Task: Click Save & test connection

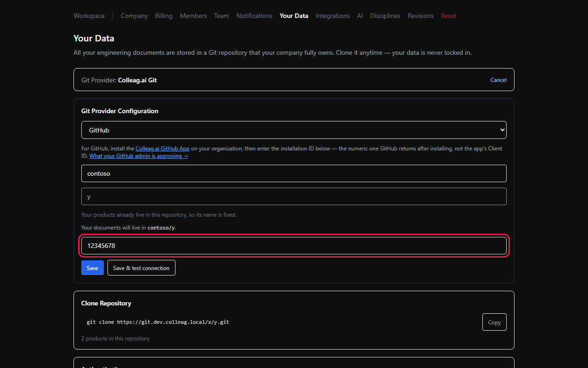Action: coord(141,268)
